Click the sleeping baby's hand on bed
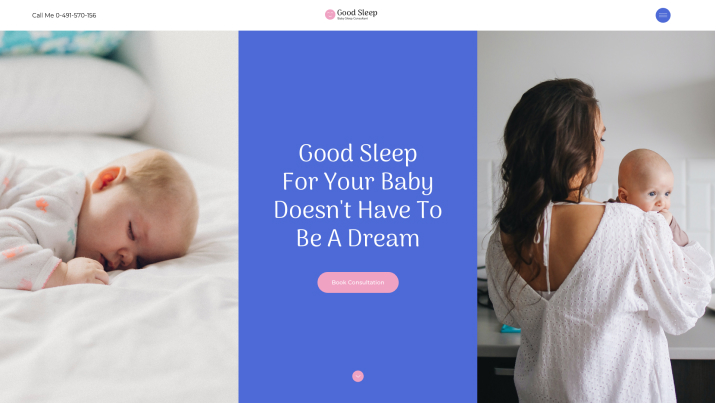 [x=85, y=271]
